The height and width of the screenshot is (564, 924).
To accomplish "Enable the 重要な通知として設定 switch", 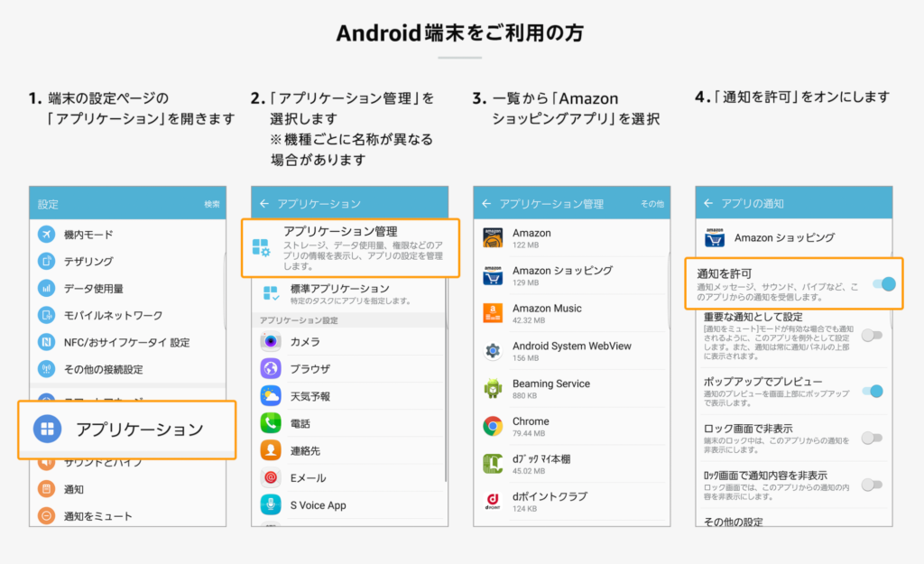I will 873,336.
